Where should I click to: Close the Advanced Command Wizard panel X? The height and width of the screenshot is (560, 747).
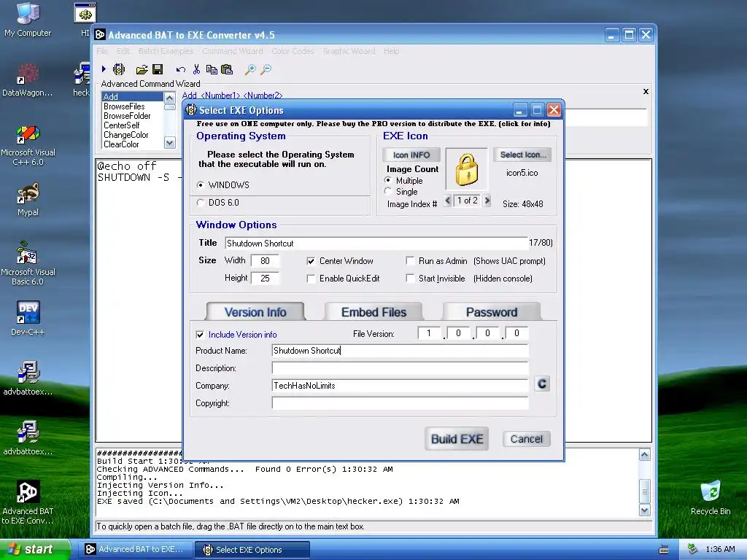(646, 91)
